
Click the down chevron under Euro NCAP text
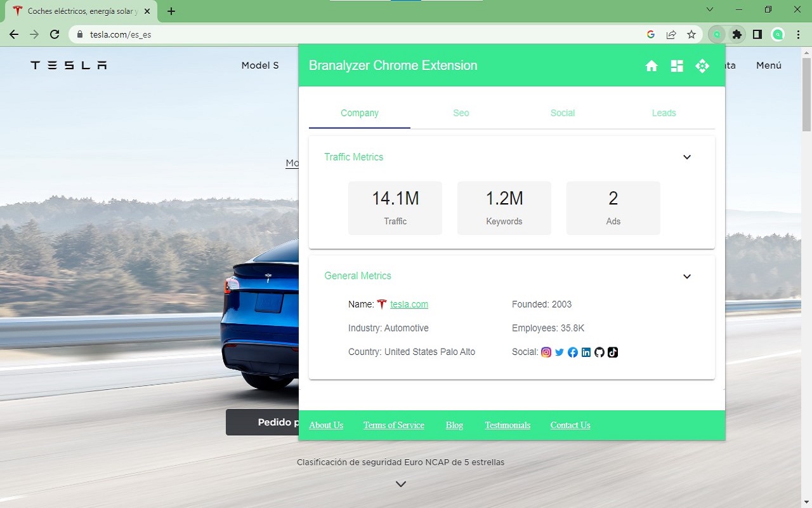[x=401, y=484]
